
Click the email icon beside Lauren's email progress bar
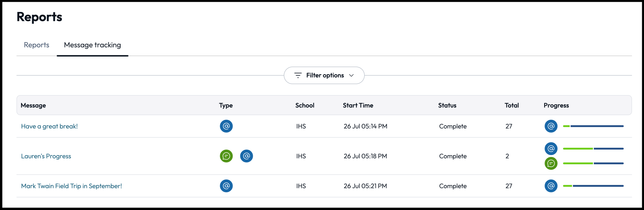pyautogui.click(x=551, y=148)
